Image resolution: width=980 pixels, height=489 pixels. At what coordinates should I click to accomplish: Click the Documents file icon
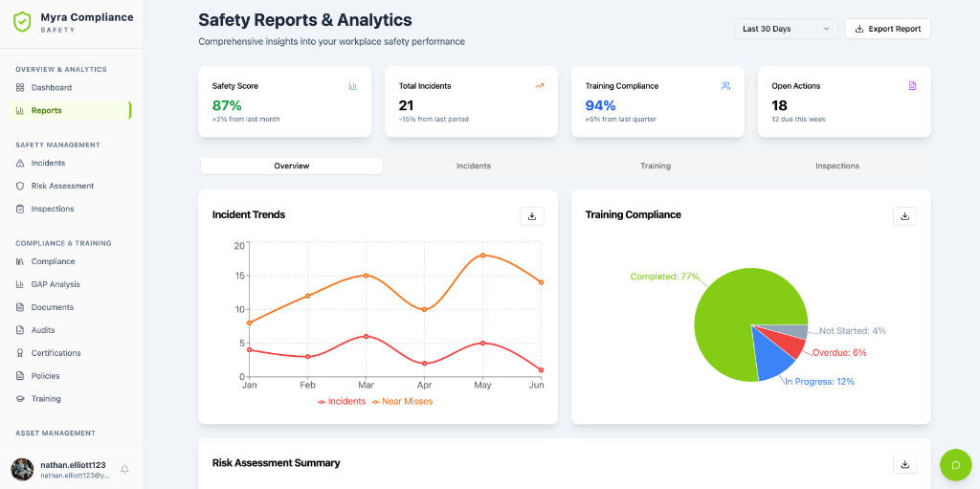click(20, 307)
